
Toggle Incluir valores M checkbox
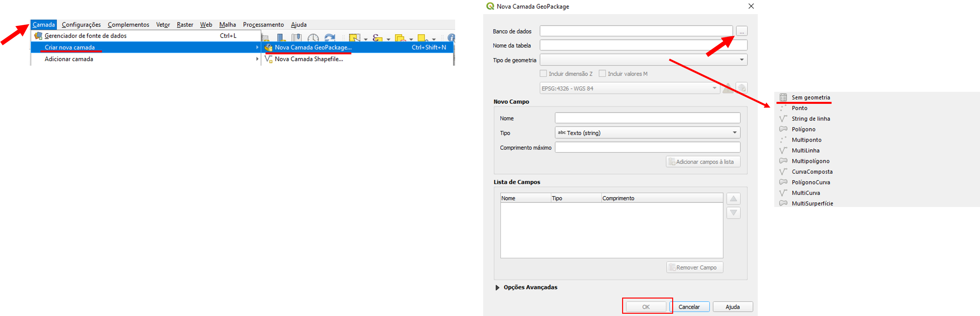click(x=602, y=73)
